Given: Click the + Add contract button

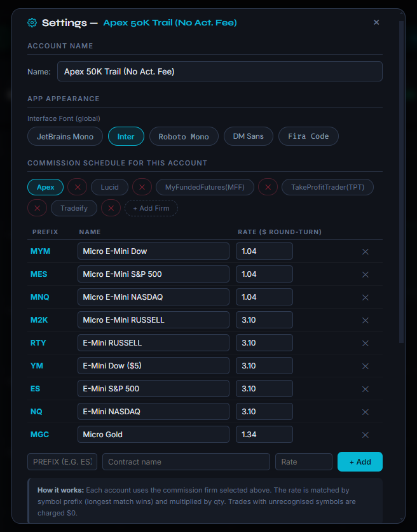Looking at the screenshot, I should coord(360,462).
